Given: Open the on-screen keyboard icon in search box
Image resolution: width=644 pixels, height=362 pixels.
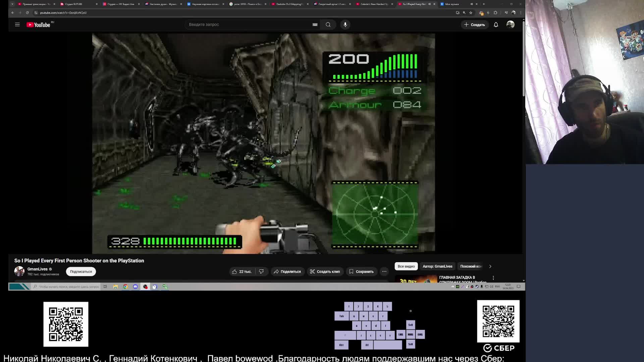Looking at the screenshot, I should [x=315, y=24].
